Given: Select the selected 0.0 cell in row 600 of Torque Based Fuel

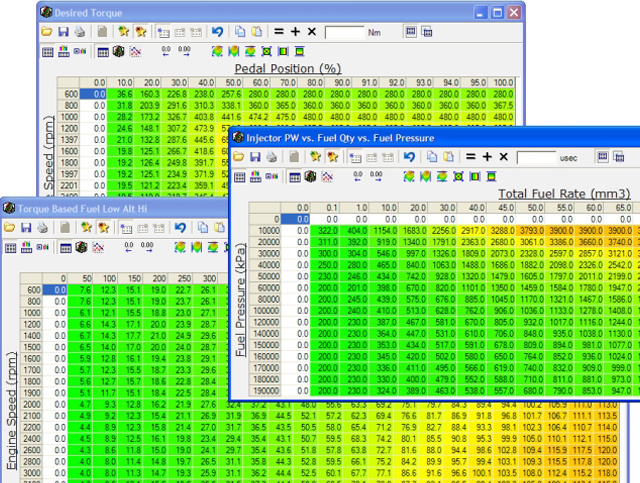Looking at the screenshot, I should tap(55, 290).
